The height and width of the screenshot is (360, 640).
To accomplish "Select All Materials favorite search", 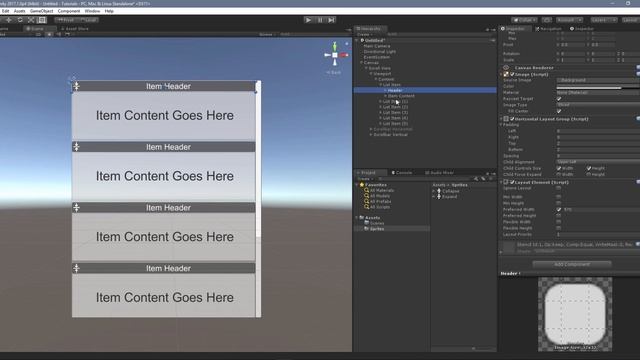I will pyautogui.click(x=379, y=190).
